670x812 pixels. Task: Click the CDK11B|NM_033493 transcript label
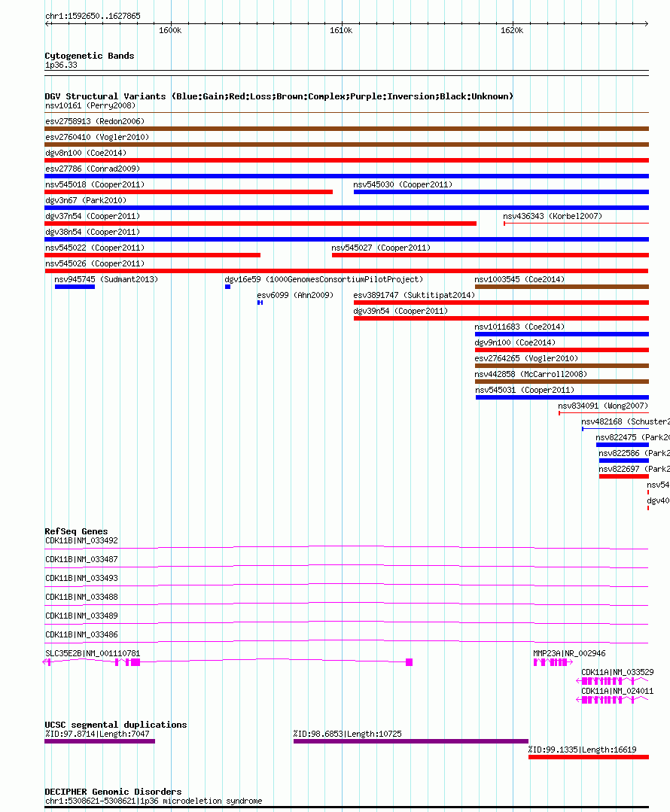pos(81,579)
